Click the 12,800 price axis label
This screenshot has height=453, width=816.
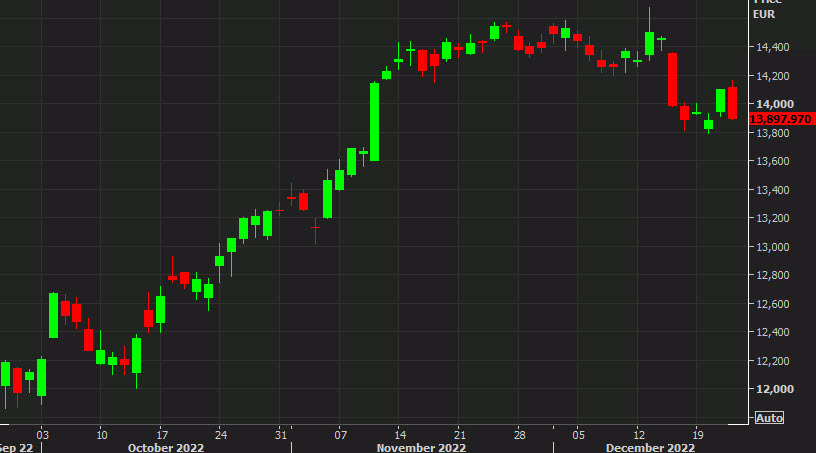pyautogui.click(x=772, y=275)
